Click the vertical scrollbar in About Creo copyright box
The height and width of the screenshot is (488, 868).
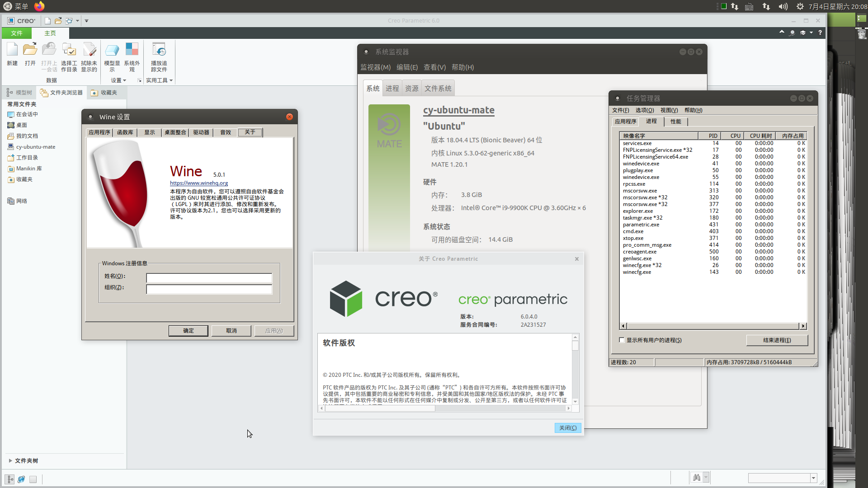575,368
